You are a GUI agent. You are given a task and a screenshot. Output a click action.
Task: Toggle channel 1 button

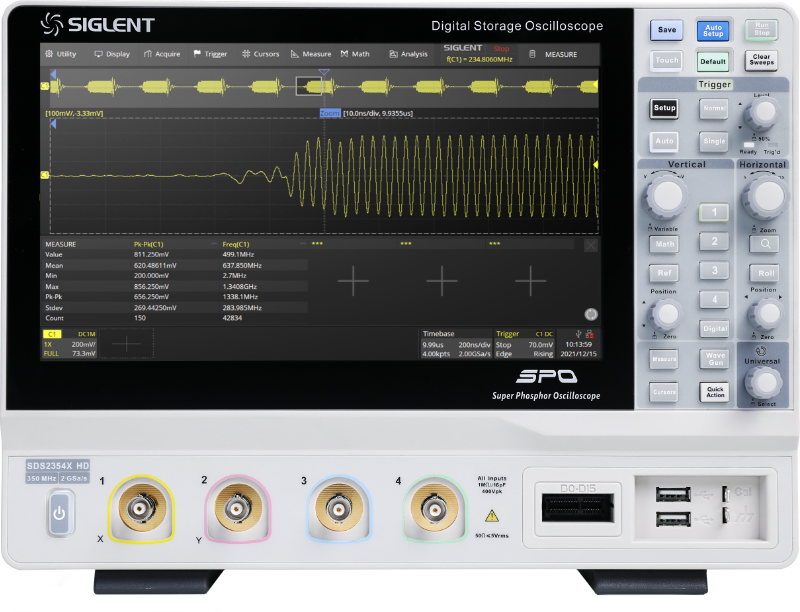714,212
